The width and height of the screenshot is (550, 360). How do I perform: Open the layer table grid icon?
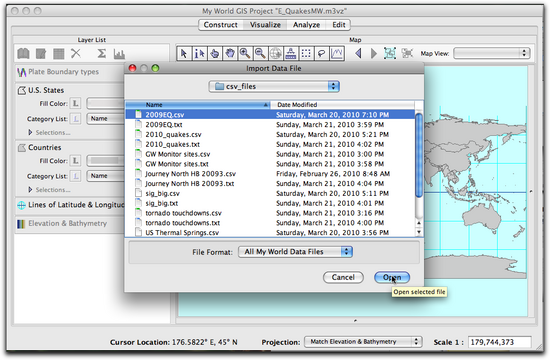point(59,54)
